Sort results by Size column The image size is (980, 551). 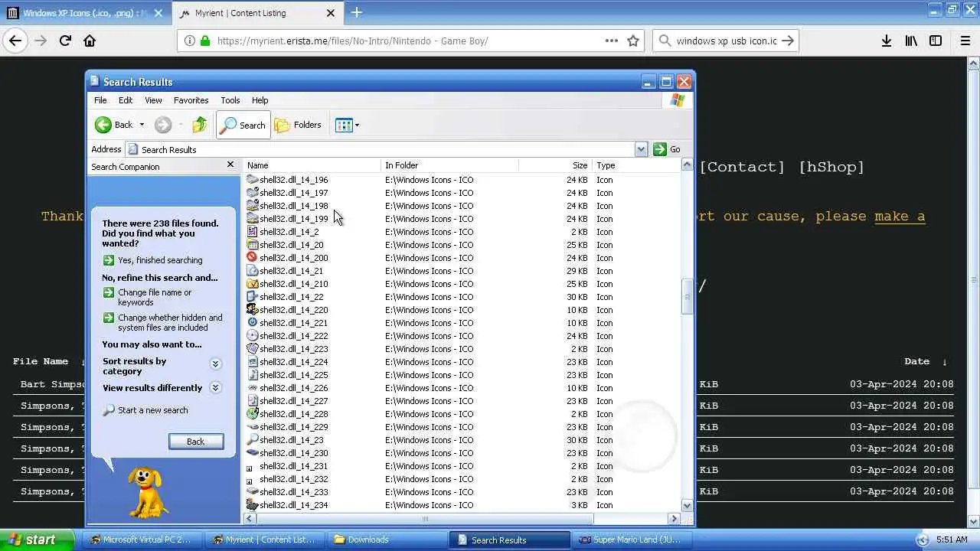coord(555,165)
